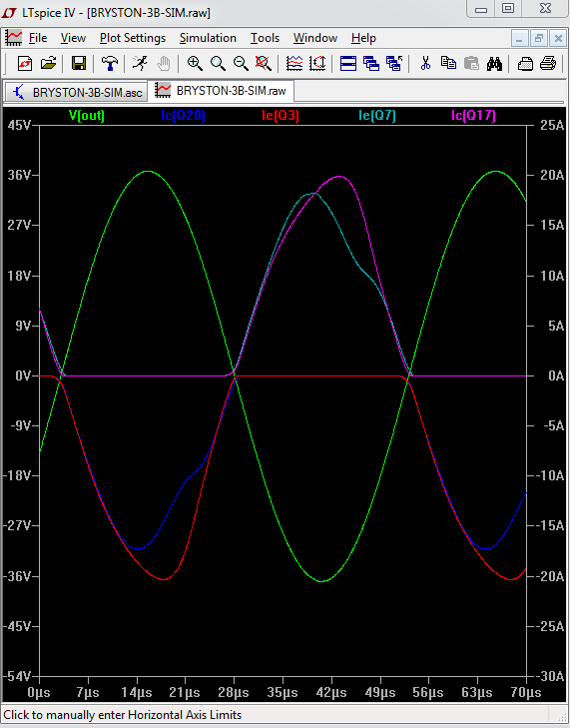This screenshot has height=728, width=570.
Task: Select the Zoom to Fit icon
Action: click(264, 63)
